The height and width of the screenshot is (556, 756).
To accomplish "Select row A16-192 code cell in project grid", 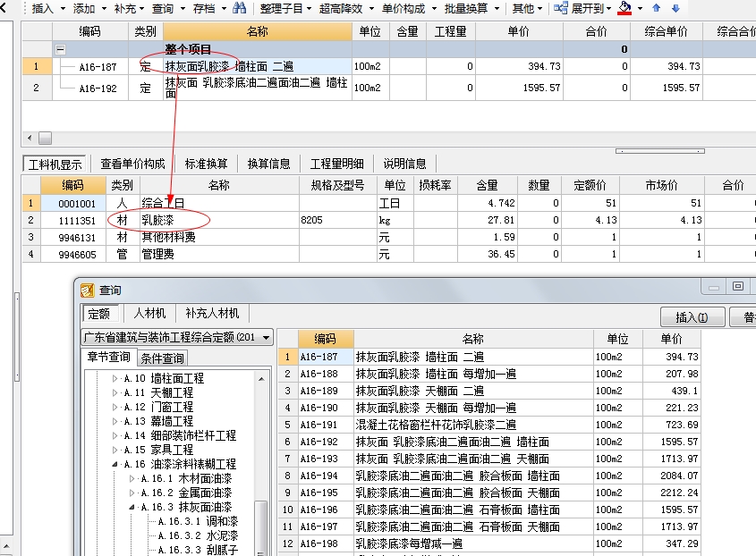I will click(90, 88).
